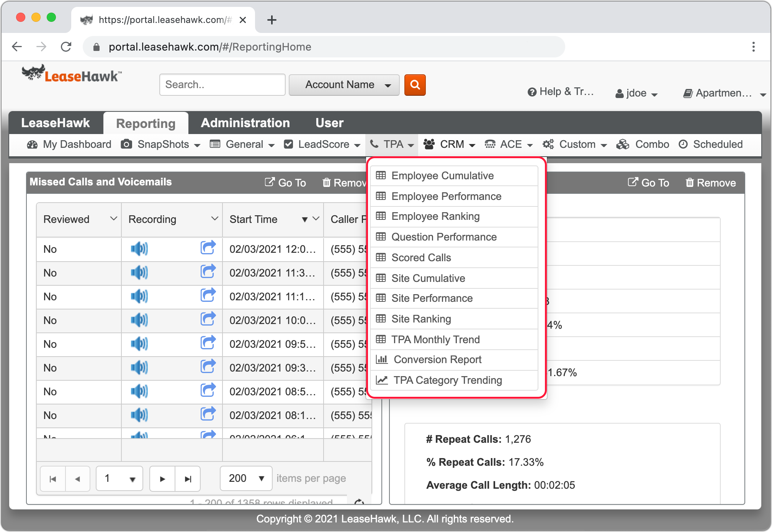Play recording for the 02/03/2021 08:1… call
The height and width of the screenshot is (532, 772).
tap(139, 415)
